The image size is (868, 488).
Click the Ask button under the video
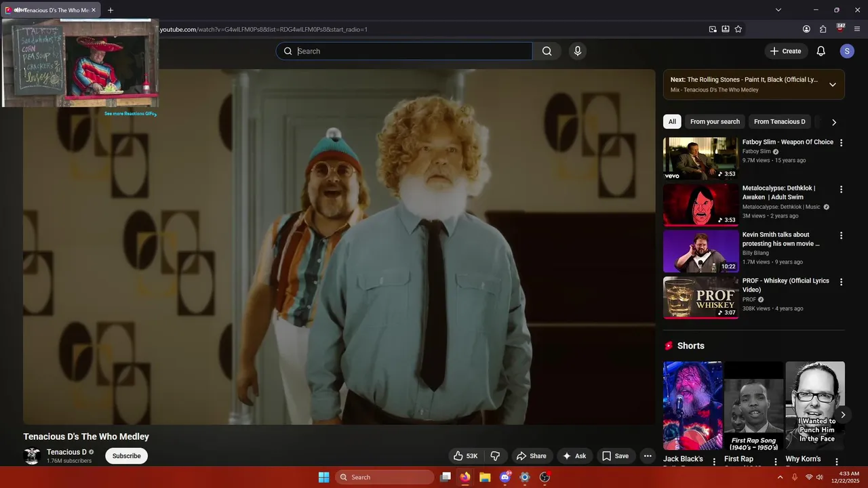574,456
